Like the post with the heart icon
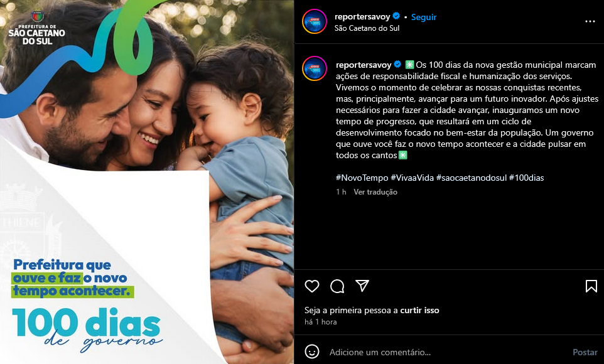604x364 pixels. click(x=311, y=286)
